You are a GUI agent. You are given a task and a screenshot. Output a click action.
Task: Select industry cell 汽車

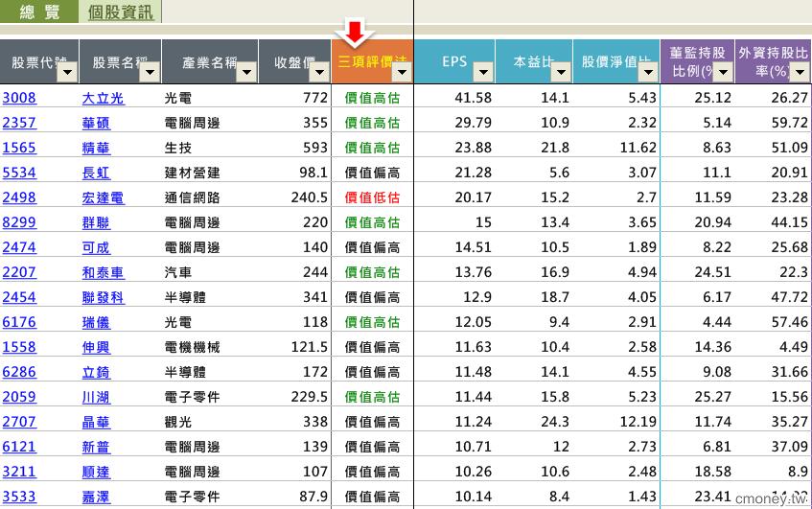(178, 272)
